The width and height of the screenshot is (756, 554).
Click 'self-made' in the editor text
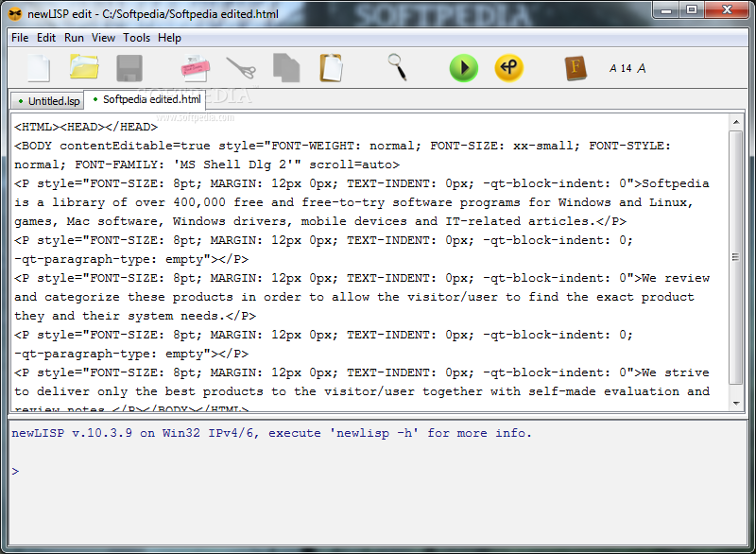(562, 391)
